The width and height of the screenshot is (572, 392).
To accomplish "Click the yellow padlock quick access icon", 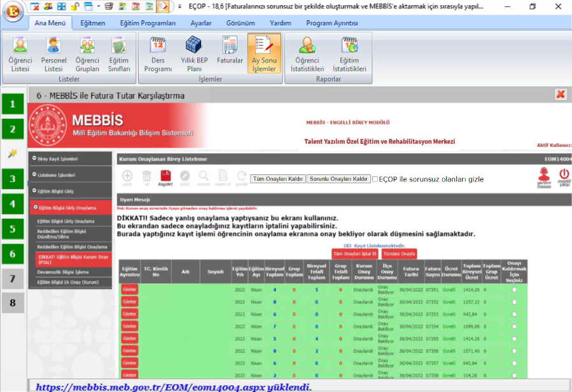I will pyautogui.click(x=75, y=6).
